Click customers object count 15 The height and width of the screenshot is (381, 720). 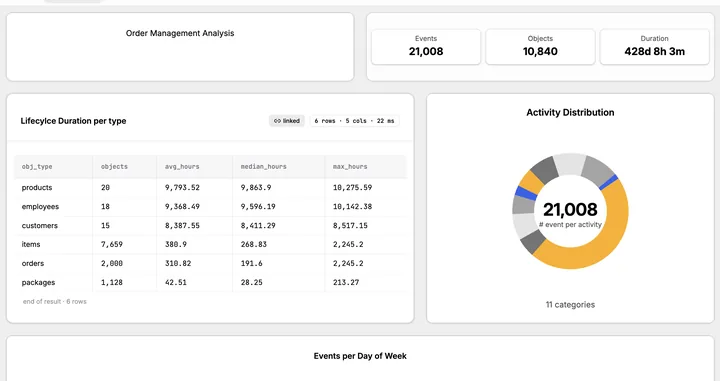pos(105,225)
